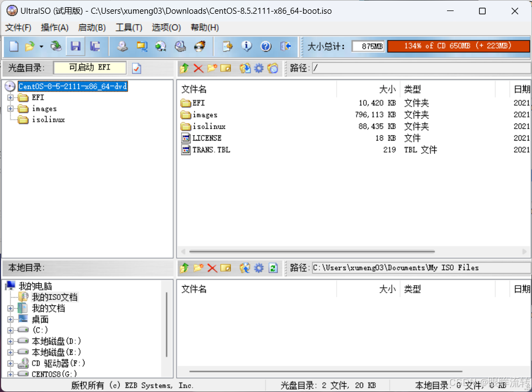Open the 启动(B) menu

[x=92, y=28]
